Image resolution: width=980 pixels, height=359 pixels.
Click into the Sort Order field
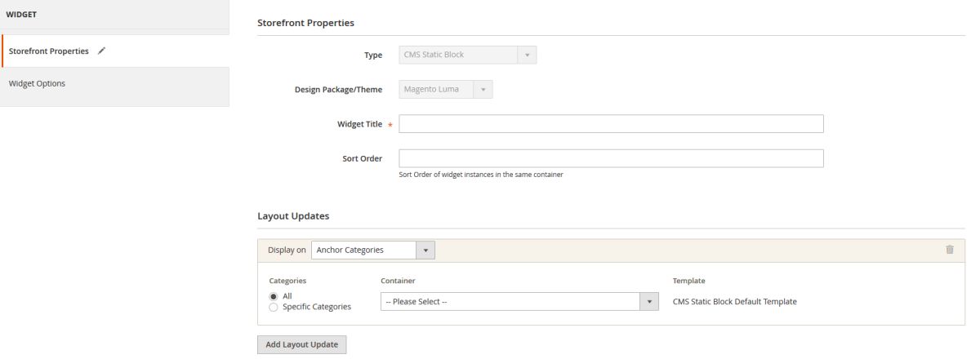coord(611,158)
